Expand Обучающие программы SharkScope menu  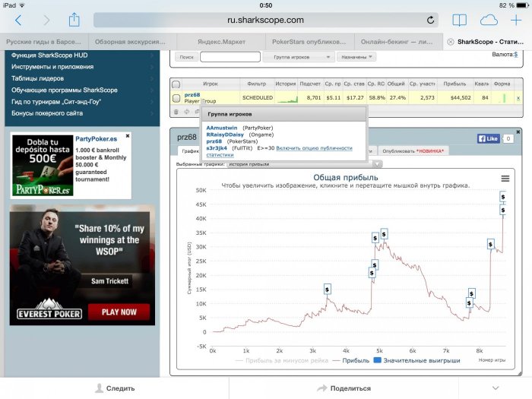tap(82, 90)
